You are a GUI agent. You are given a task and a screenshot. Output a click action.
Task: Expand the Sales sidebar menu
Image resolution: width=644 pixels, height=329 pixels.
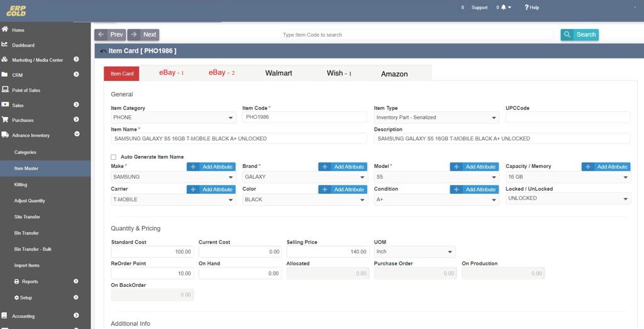pos(76,104)
